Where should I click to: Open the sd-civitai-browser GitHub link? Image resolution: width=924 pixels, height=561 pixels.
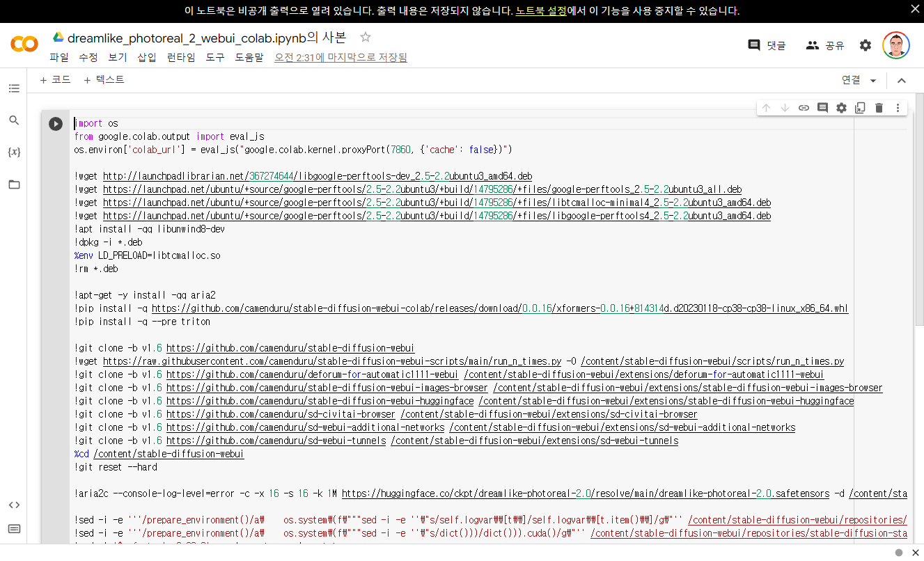point(281,414)
